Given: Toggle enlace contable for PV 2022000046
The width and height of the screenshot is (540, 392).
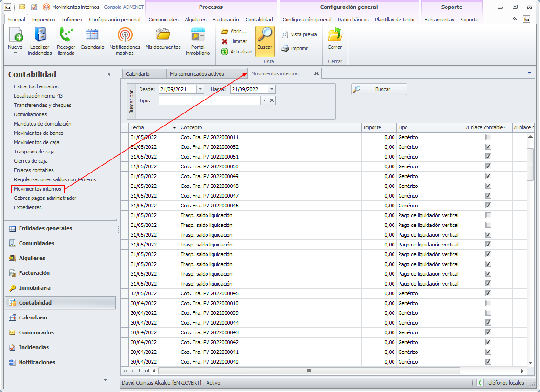Looking at the screenshot, I should 488,205.
